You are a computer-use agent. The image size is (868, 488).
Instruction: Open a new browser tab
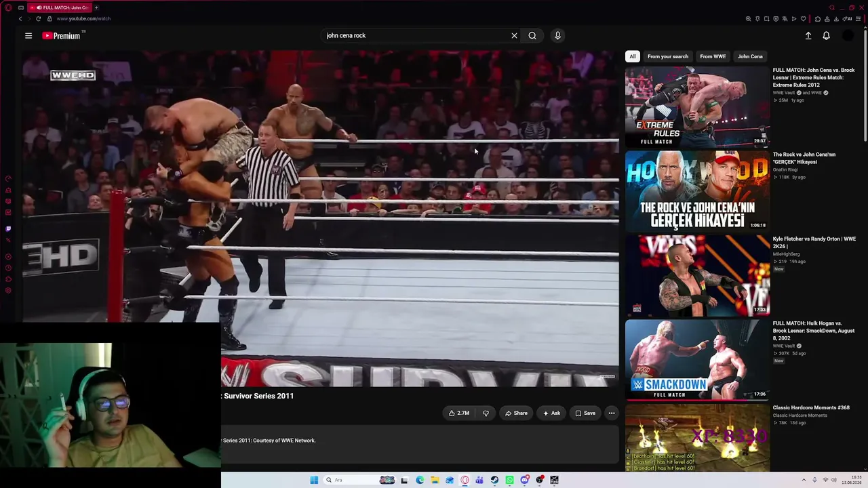[96, 7]
